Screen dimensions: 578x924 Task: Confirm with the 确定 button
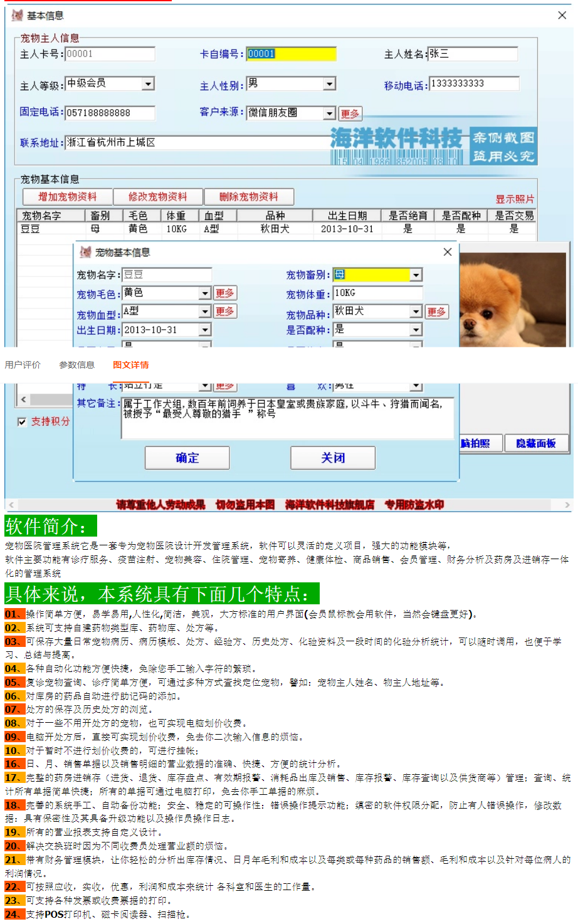pos(187,458)
